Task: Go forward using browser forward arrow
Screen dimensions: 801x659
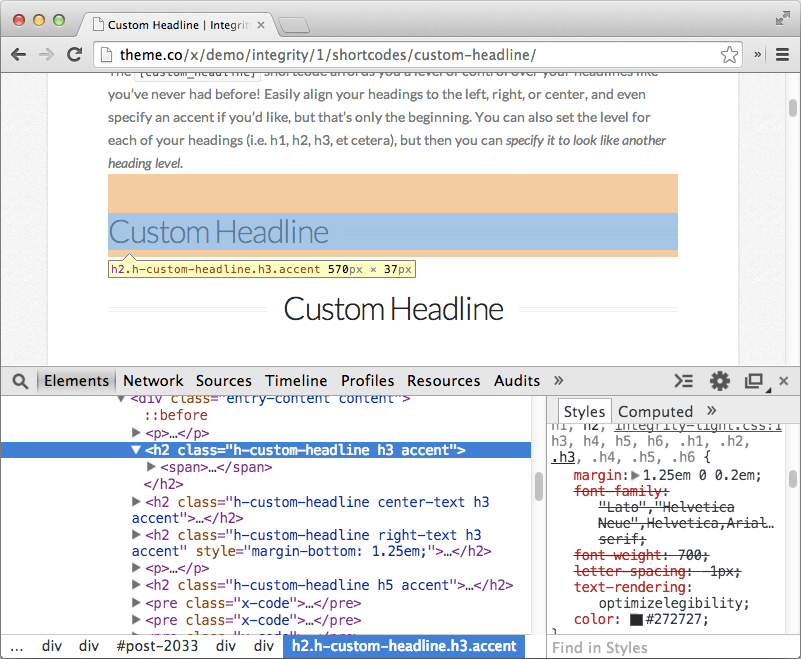Action: click(46, 55)
